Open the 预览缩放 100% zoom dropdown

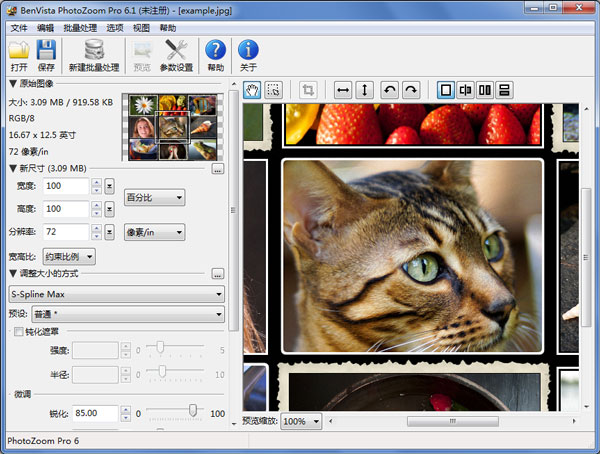tap(301, 421)
